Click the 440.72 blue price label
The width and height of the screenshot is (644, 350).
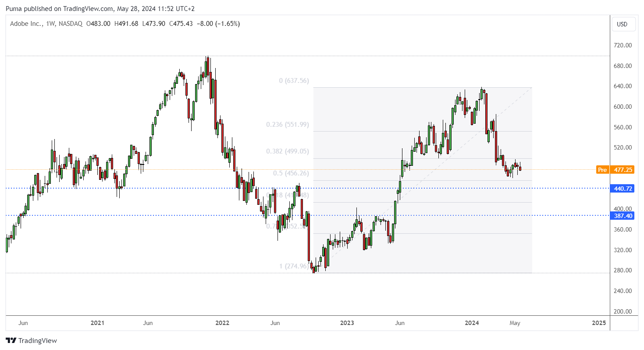pyautogui.click(x=623, y=188)
